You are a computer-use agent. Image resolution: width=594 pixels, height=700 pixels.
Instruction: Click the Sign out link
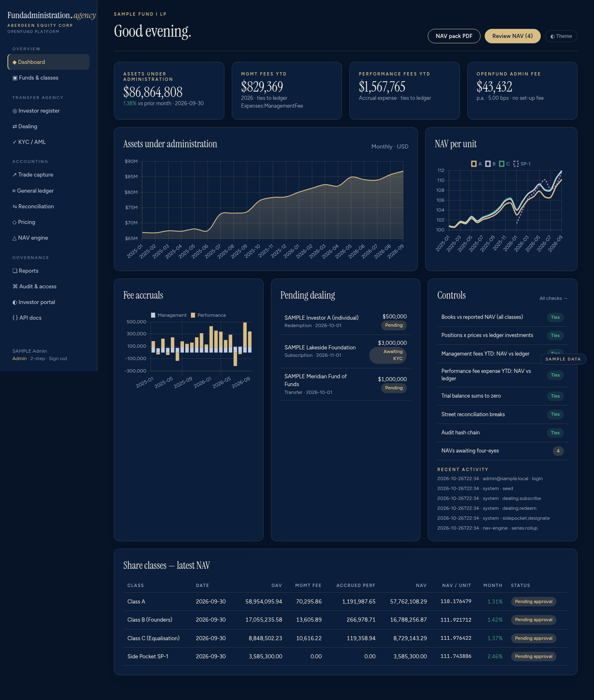[58, 358]
